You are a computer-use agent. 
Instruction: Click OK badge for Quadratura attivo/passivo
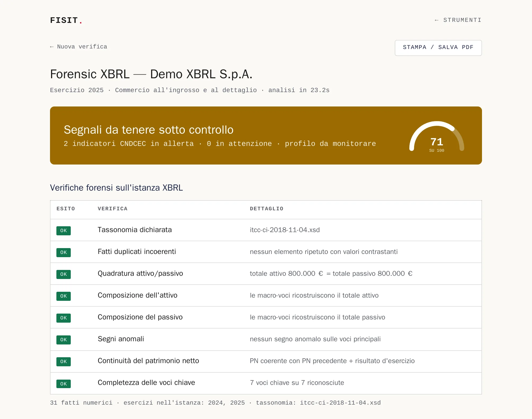64,274
